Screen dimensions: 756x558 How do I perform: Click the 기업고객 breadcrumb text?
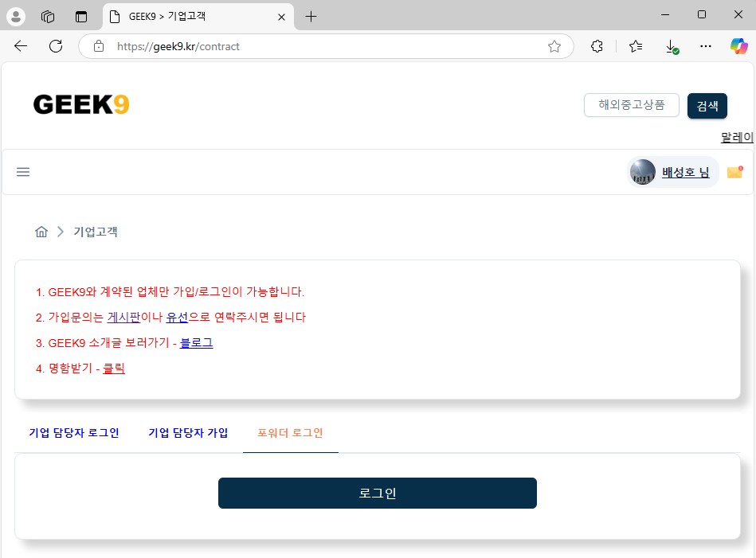pos(96,232)
